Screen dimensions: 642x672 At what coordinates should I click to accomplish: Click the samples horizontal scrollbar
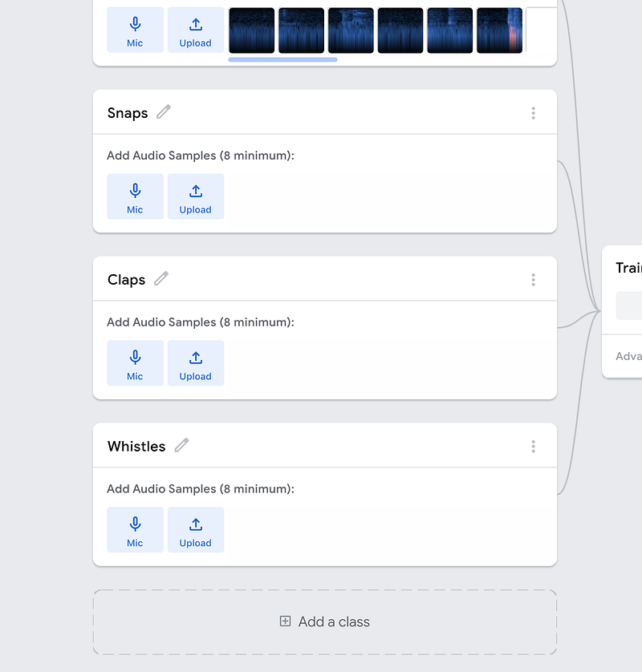282,60
